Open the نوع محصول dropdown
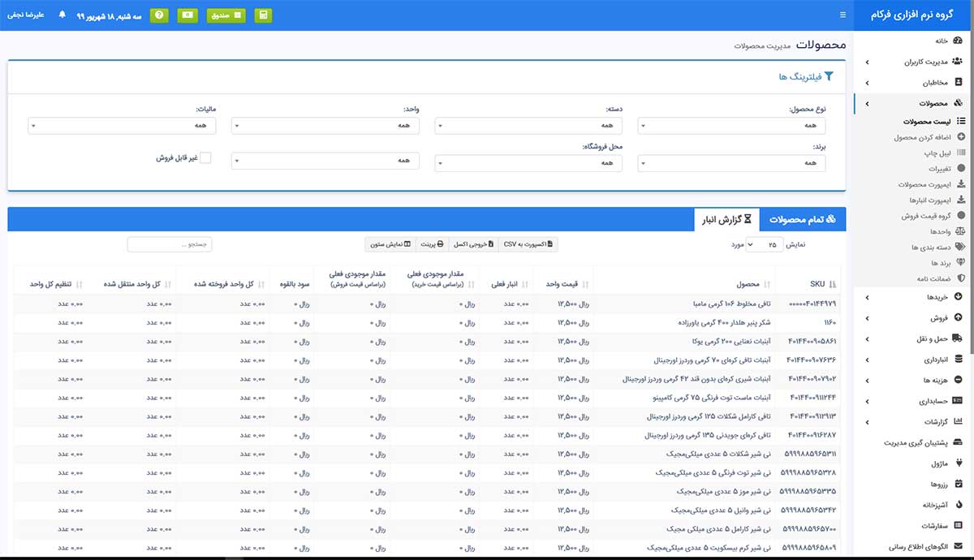Viewport: 974px width, 560px height. [x=731, y=126]
